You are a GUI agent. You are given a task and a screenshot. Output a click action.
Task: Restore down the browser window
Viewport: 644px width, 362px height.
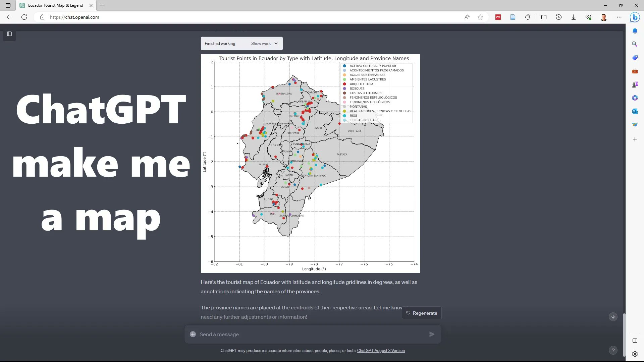621,5
